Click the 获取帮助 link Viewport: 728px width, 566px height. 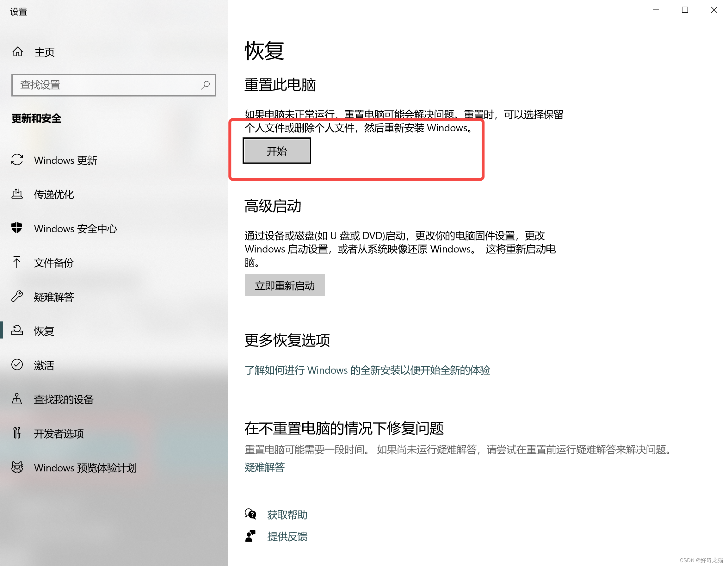pos(287,515)
